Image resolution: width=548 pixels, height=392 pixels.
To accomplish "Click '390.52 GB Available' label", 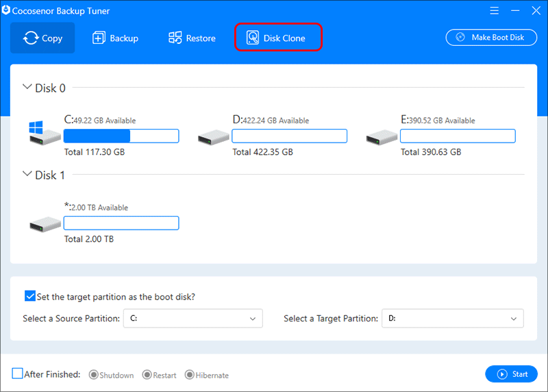I will [442, 121].
